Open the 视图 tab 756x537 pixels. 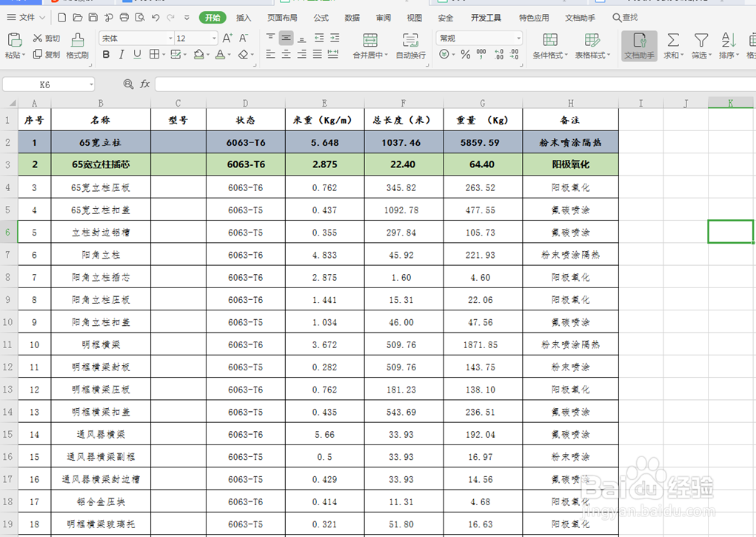(414, 18)
